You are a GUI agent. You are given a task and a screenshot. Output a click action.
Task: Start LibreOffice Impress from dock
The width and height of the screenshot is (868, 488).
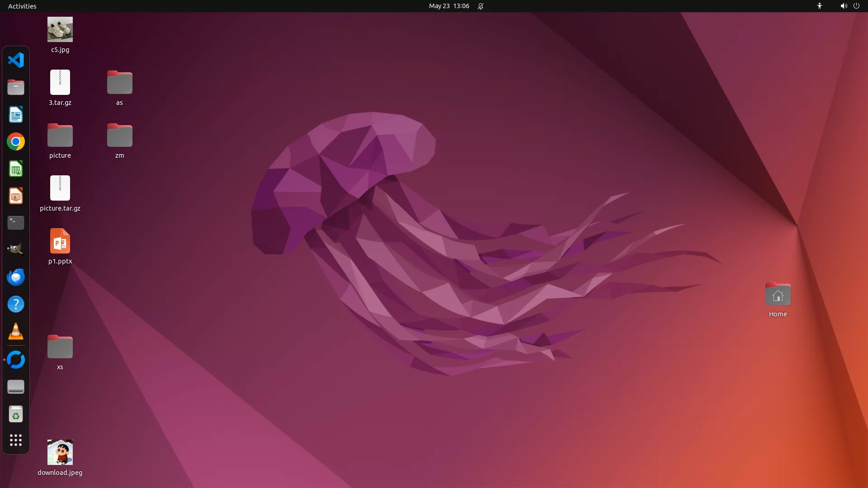[16, 196]
